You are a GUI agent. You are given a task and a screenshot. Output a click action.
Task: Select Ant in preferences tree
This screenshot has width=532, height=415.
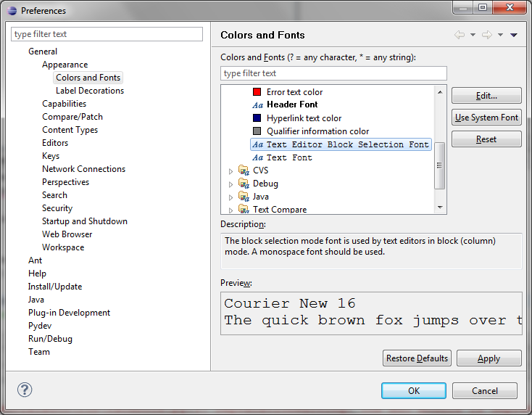[x=35, y=260]
